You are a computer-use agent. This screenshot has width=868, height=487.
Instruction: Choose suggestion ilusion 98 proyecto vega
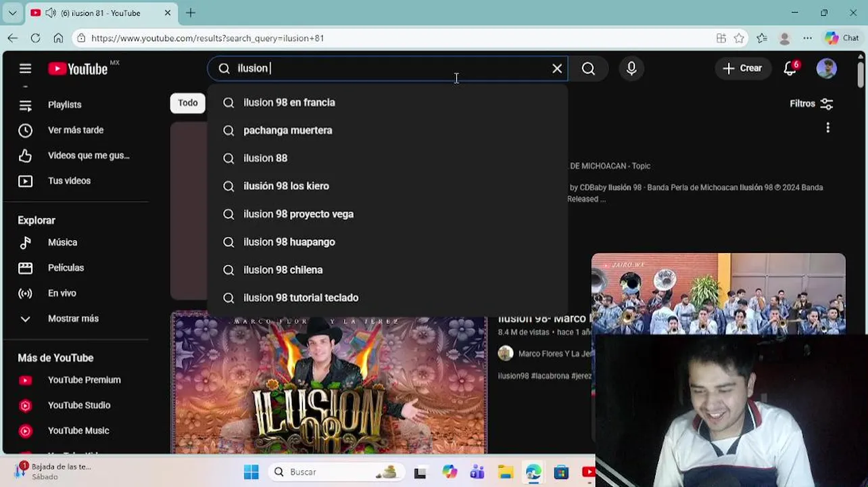pyautogui.click(x=387, y=214)
